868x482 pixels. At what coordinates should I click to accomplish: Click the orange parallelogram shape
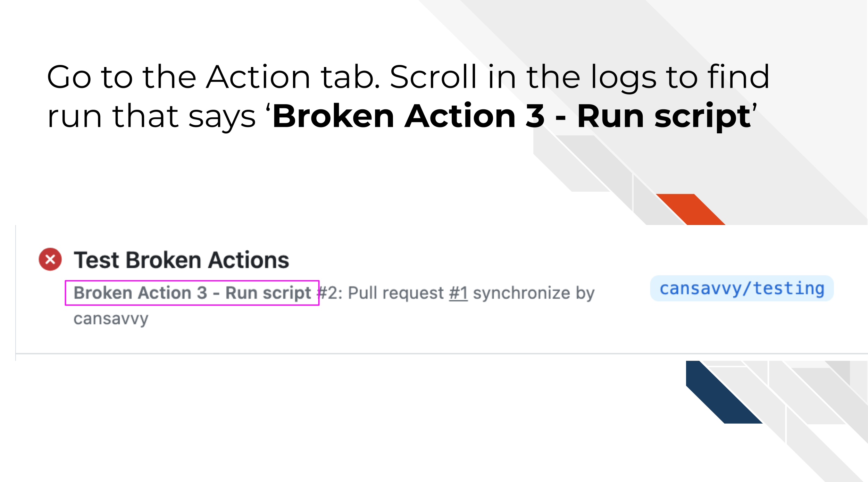[690, 209]
